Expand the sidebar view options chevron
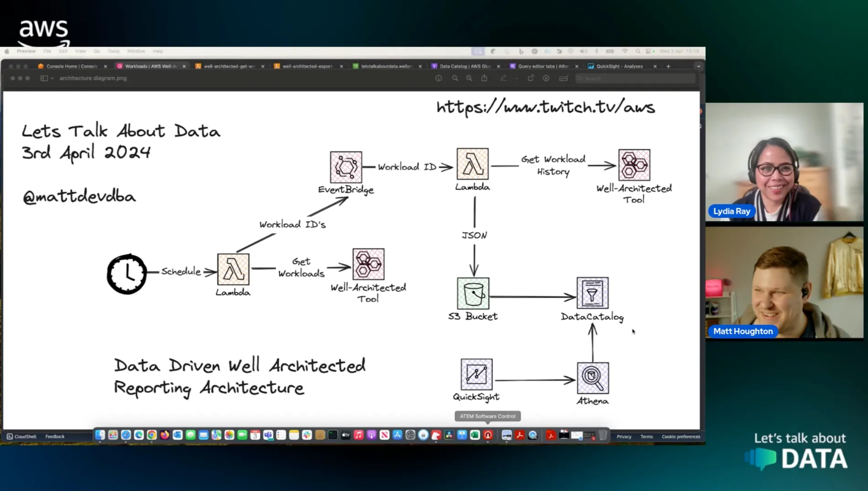868x491 pixels. (52, 78)
